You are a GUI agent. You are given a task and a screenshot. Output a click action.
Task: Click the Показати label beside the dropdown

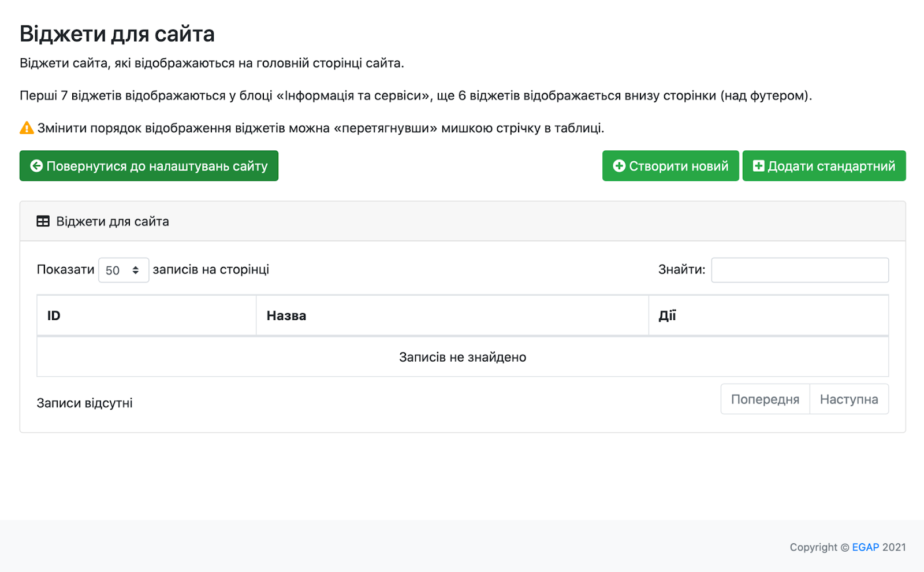65,270
